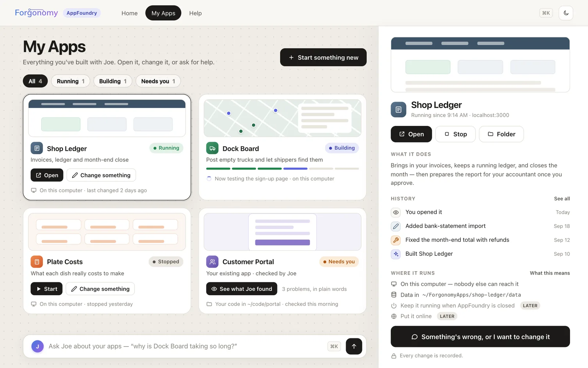
Task: Click Start something new button
Action: (323, 57)
